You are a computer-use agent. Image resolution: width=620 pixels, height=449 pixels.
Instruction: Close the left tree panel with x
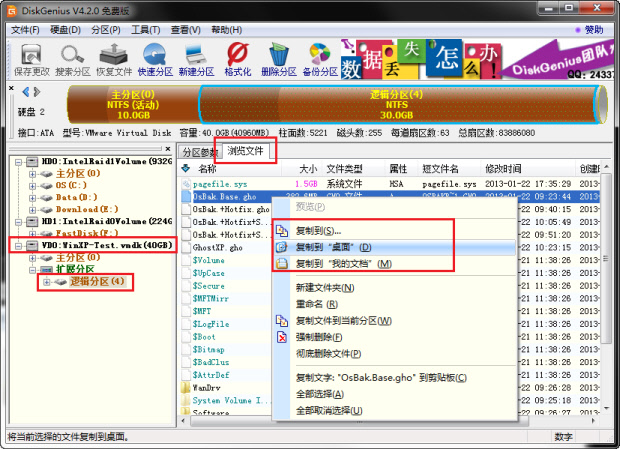tap(168, 149)
